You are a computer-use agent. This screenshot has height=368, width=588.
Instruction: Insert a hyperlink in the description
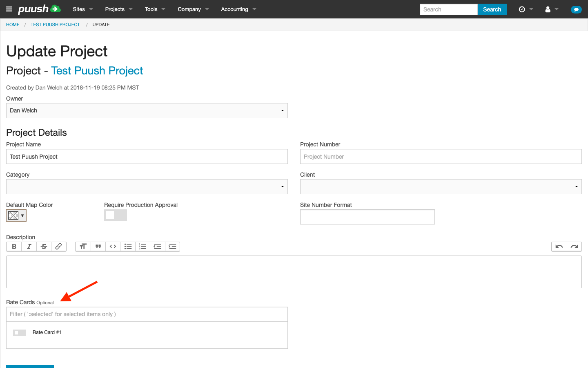(58, 246)
